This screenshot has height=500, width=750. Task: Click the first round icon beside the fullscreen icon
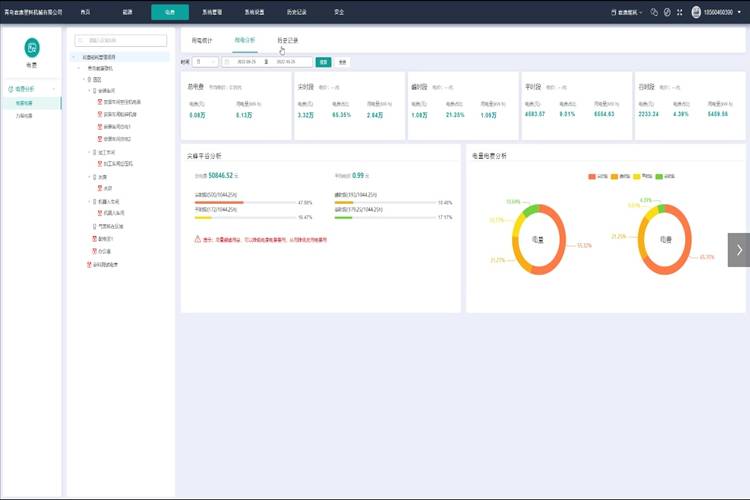click(x=654, y=12)
